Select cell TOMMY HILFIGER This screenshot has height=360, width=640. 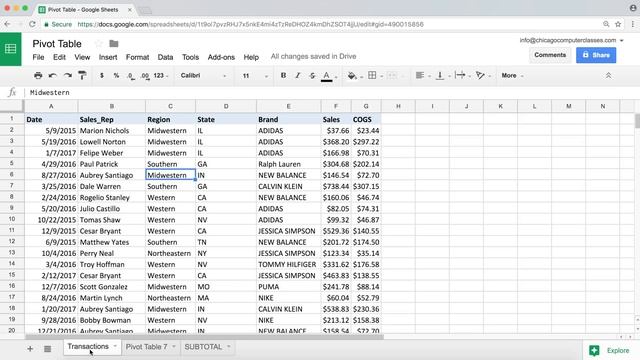(x=288, y=264)
